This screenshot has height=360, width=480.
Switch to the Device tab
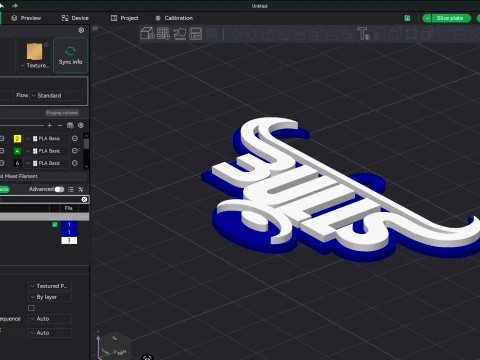pos(75,18)
